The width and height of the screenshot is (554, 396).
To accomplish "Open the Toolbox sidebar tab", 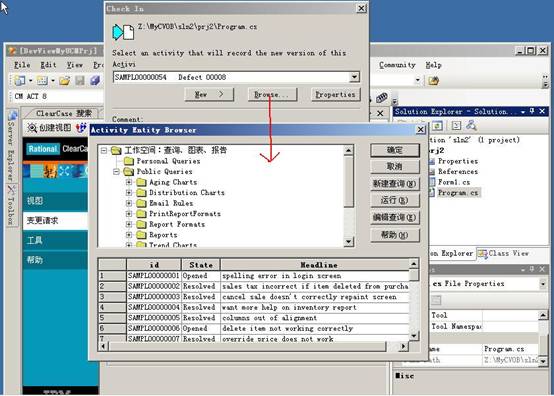I will 12,205.
